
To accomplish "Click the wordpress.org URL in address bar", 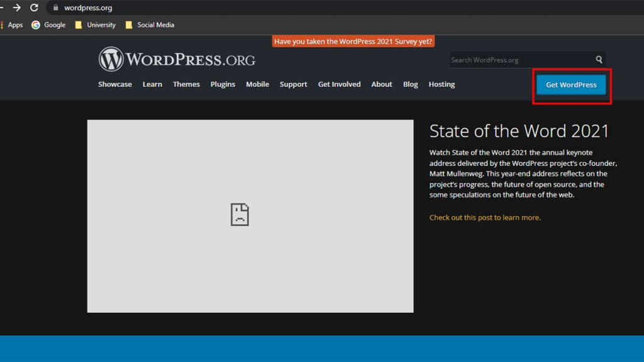I will click(88, 8).
